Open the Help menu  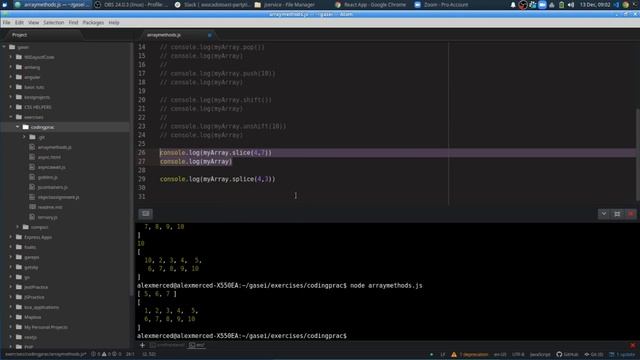(x=114, y=22)
